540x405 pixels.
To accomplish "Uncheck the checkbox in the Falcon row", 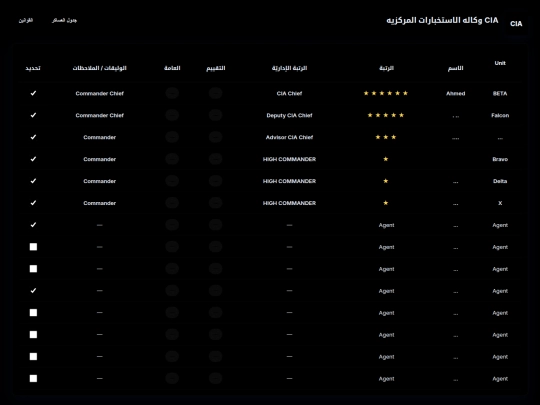I will point(33,115).
